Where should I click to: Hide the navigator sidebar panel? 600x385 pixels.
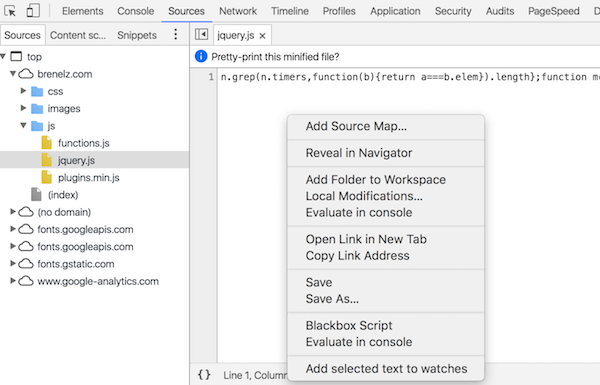tap(201, 34)
